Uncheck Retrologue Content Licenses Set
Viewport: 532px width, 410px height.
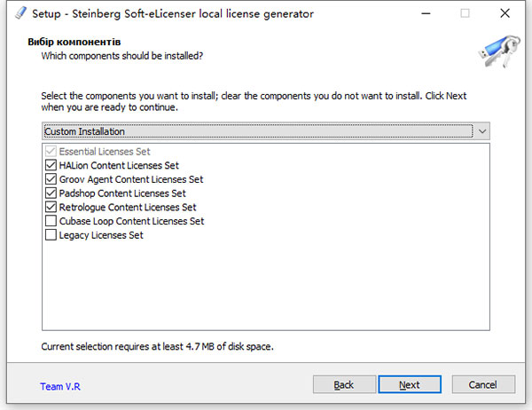50,207
